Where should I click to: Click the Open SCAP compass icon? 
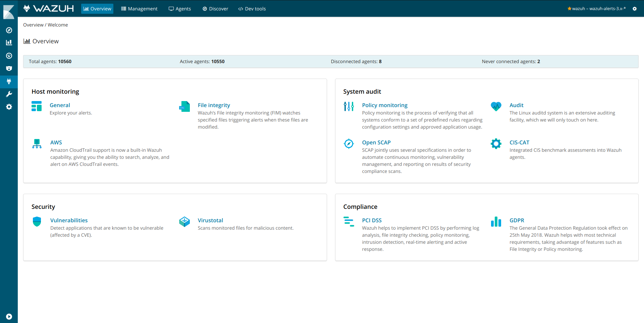[349, 144]
